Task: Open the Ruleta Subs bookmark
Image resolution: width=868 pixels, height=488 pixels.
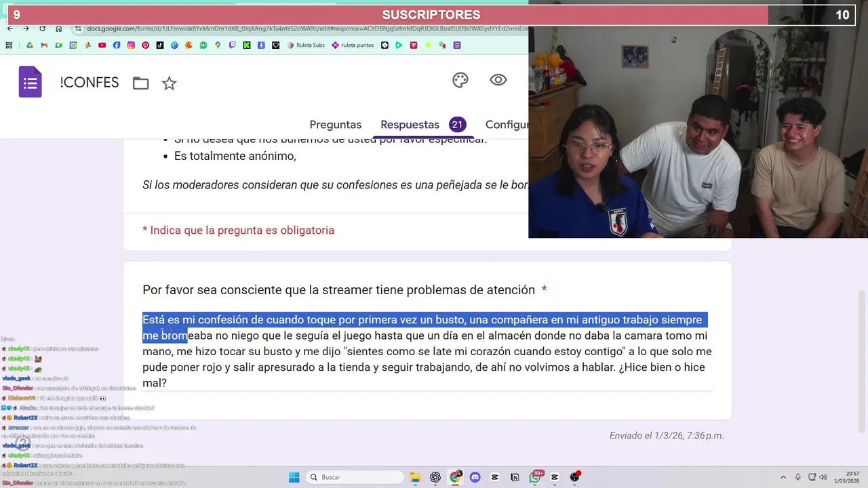Action: pos(307,45)
